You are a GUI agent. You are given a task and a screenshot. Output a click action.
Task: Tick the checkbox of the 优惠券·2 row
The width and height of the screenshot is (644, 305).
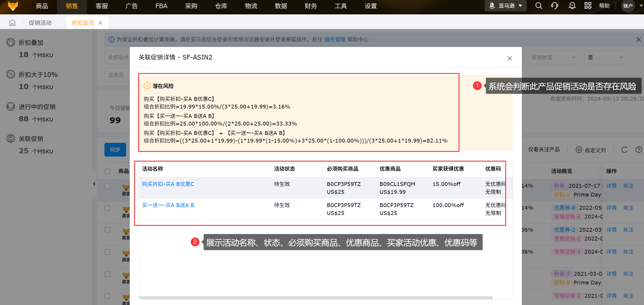click(108, 230)
